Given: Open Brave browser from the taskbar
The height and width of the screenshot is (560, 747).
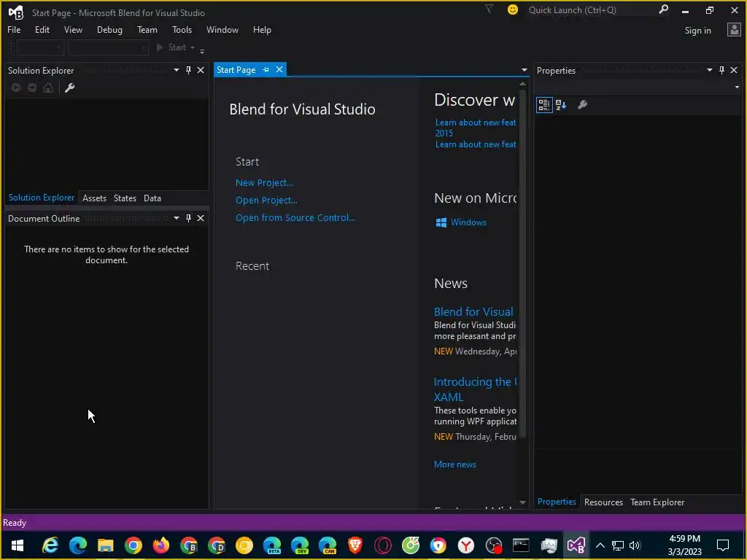Looking at the screenshot, I should (x=355, y=545).
